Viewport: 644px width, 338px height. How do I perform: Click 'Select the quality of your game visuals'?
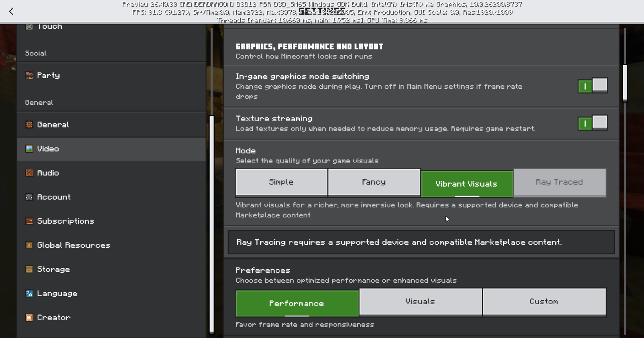[x=307, y=161]
